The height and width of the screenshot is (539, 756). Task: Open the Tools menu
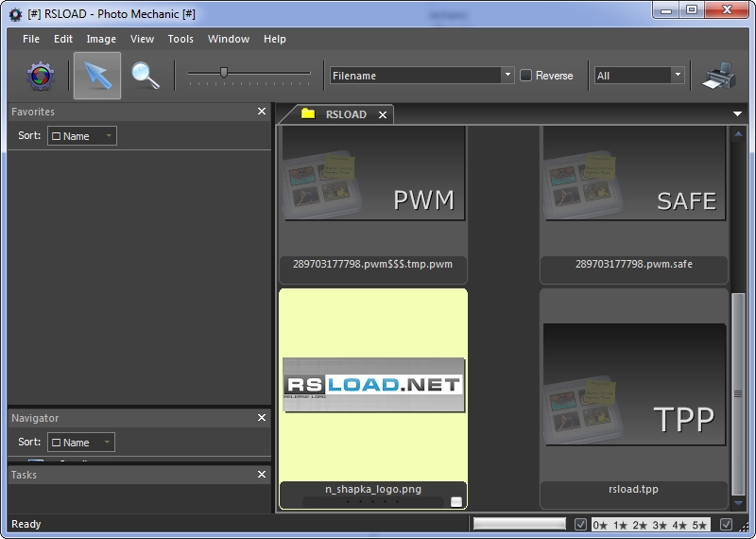[180, 39]
